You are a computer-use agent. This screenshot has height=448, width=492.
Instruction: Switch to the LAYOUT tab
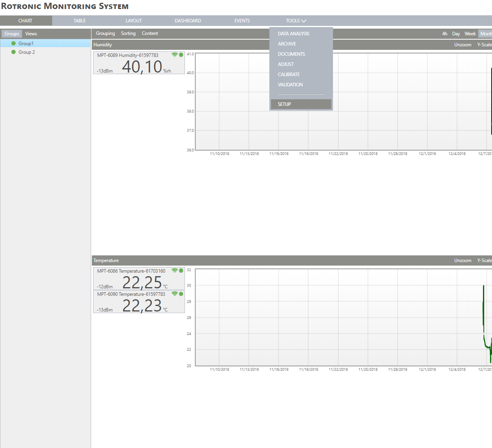134,21
